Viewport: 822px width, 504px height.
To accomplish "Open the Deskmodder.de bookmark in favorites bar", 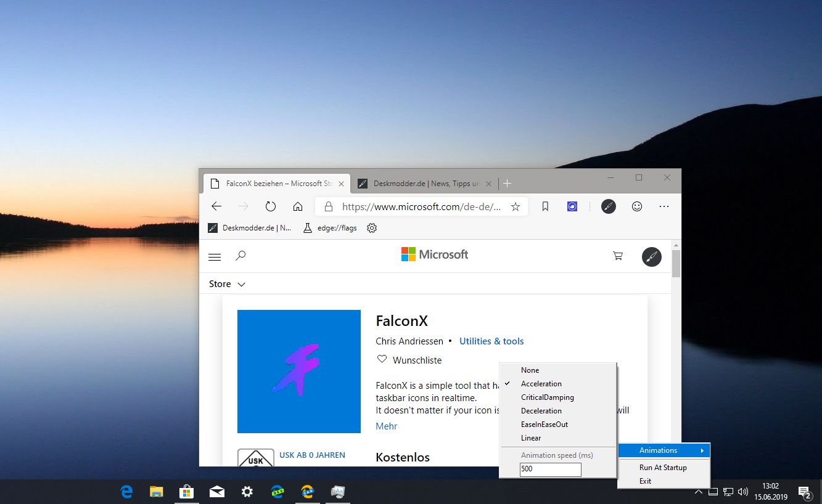I will click(x=250, y=228).
